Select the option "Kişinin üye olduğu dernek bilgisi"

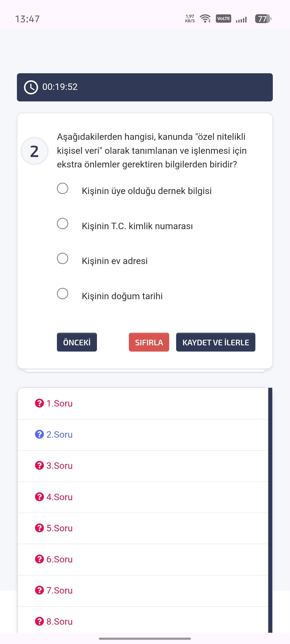tap(63, 188)
